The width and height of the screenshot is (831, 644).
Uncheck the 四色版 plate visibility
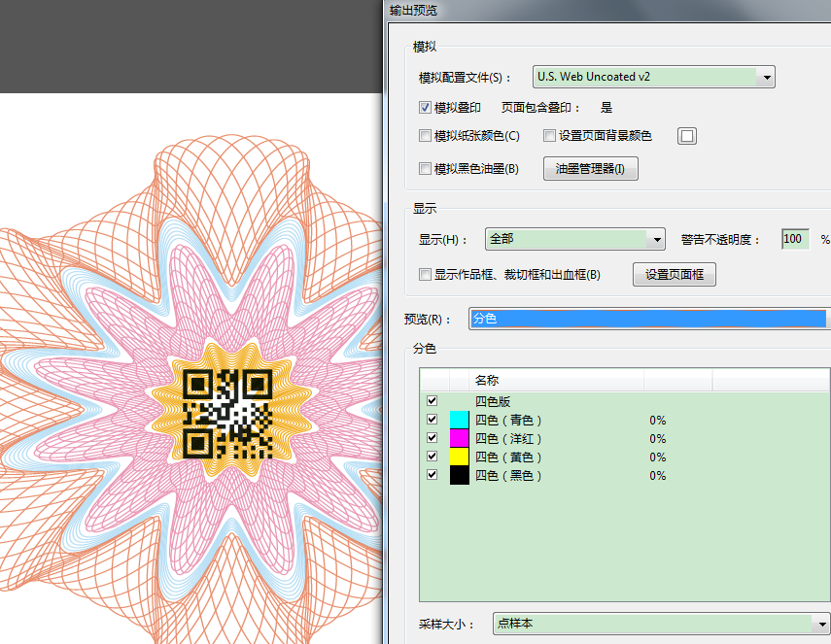(x=433, y=400)
